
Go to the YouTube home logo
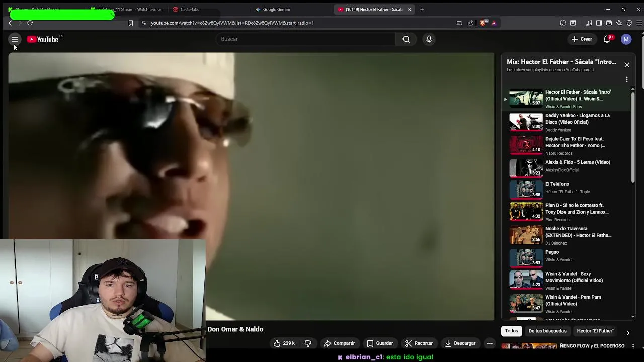click(x=43, y=39)
